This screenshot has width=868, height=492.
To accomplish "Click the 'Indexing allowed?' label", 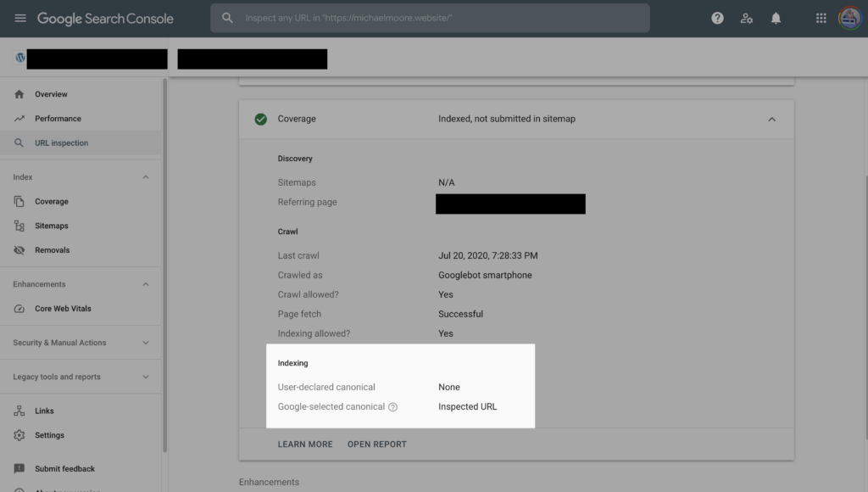I will pyautogui.click(x=314, y=333).
